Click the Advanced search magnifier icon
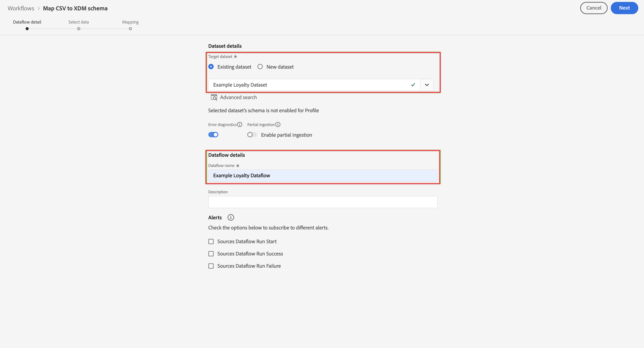 pos(214,97)
